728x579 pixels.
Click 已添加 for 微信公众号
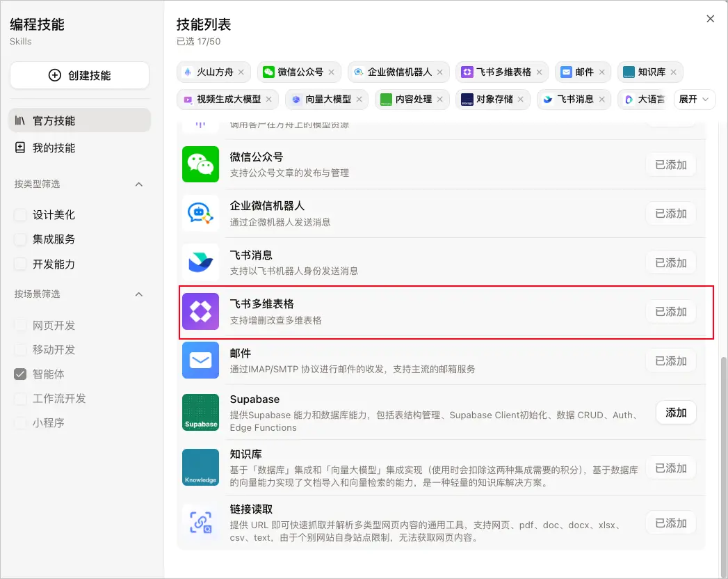[671, 164]
